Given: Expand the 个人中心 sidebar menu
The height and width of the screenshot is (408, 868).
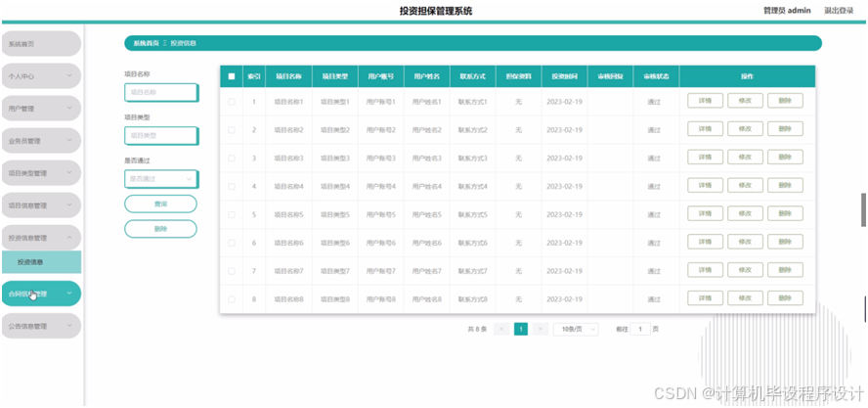Looking at the screenshot, I should pyautogui.click(x=41, y=76).
